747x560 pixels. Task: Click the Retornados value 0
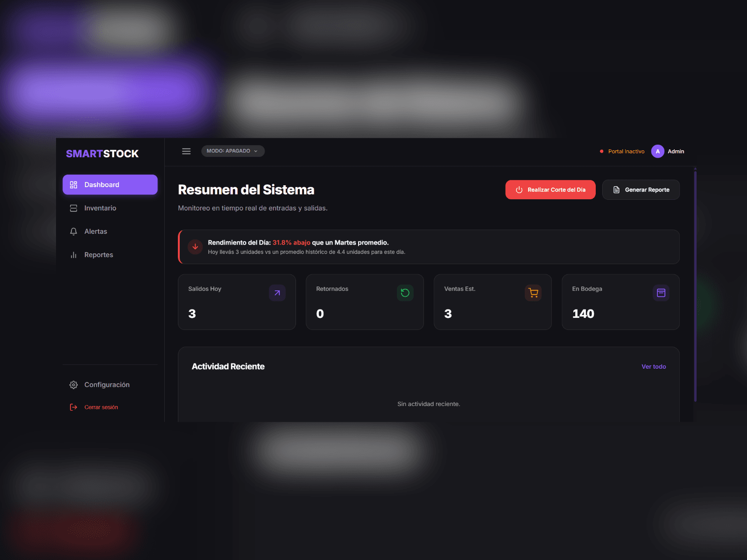pos(320,314)
